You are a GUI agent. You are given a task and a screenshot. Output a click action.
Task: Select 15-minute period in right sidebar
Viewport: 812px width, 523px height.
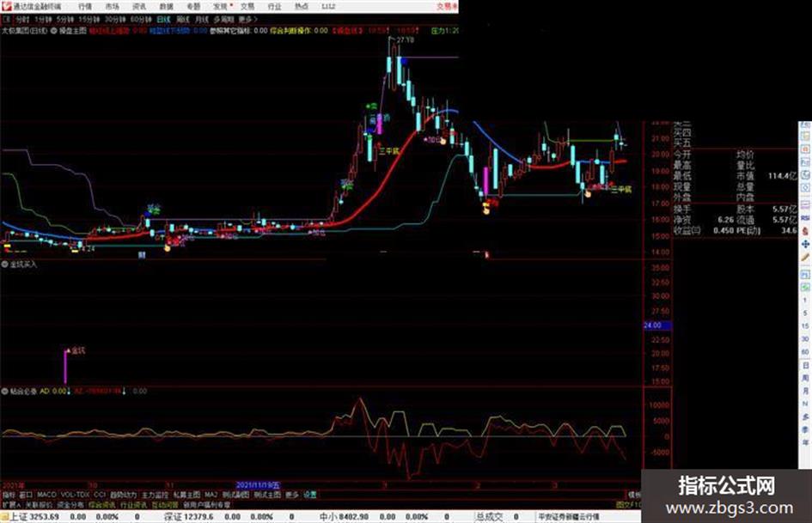(805, 326)
